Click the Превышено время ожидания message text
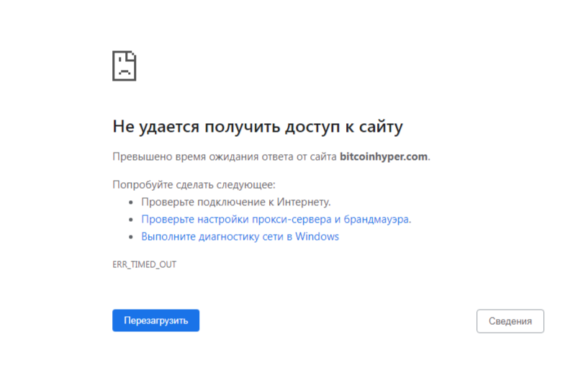588x386 pixels. [225, 156]
